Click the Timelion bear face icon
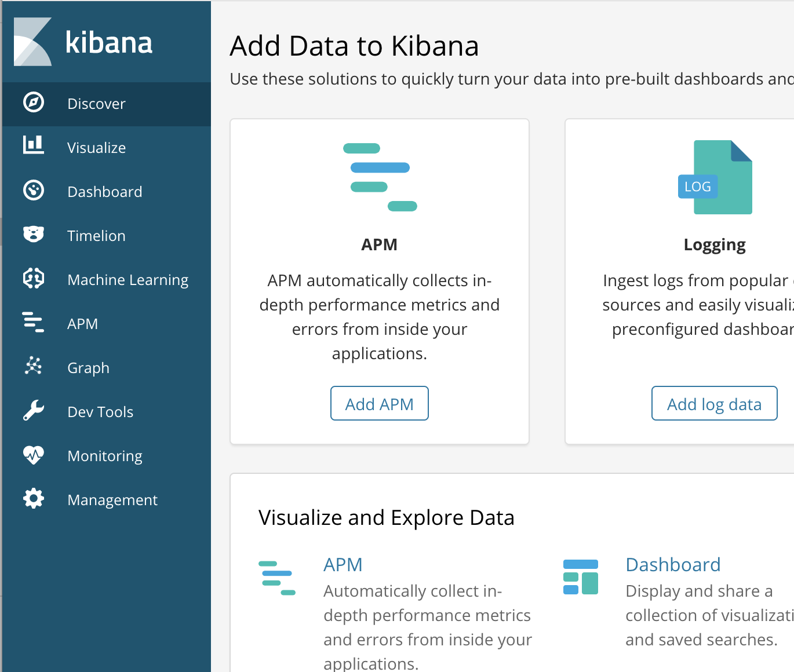Viewport: 794px width, 672px height. click(34, 234)
